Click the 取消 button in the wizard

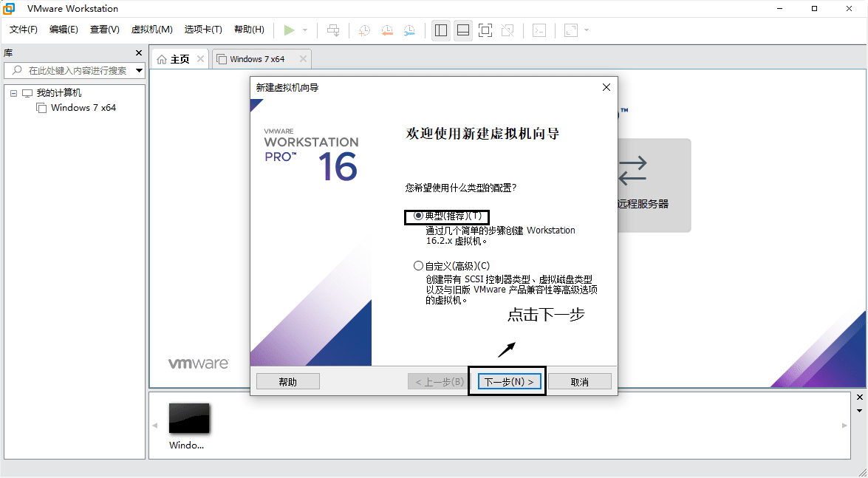pos(580,382)
